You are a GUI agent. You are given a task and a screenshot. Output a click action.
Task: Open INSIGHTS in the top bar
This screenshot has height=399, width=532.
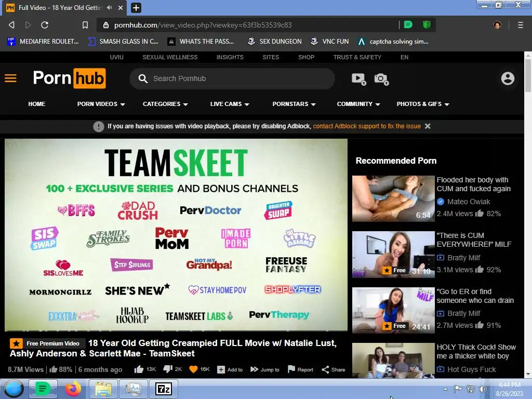pyautogui.click(x=230, y=57)
